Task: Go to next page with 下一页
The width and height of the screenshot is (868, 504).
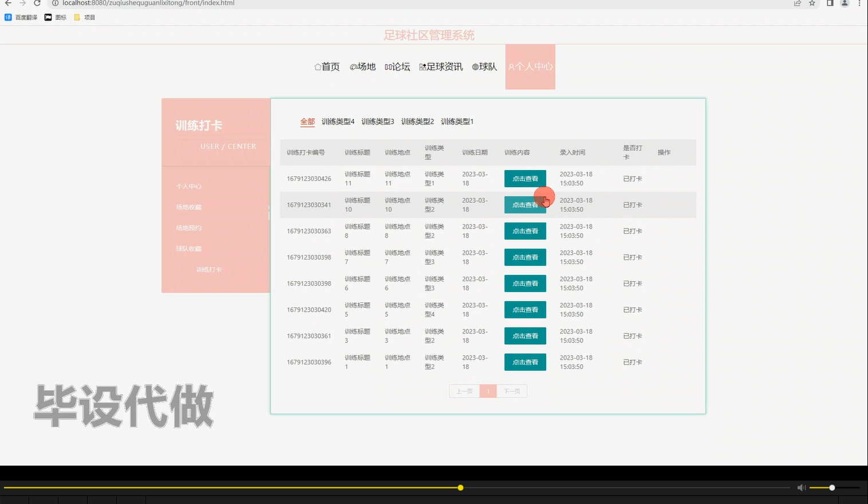Action: [x=512, y=391]
